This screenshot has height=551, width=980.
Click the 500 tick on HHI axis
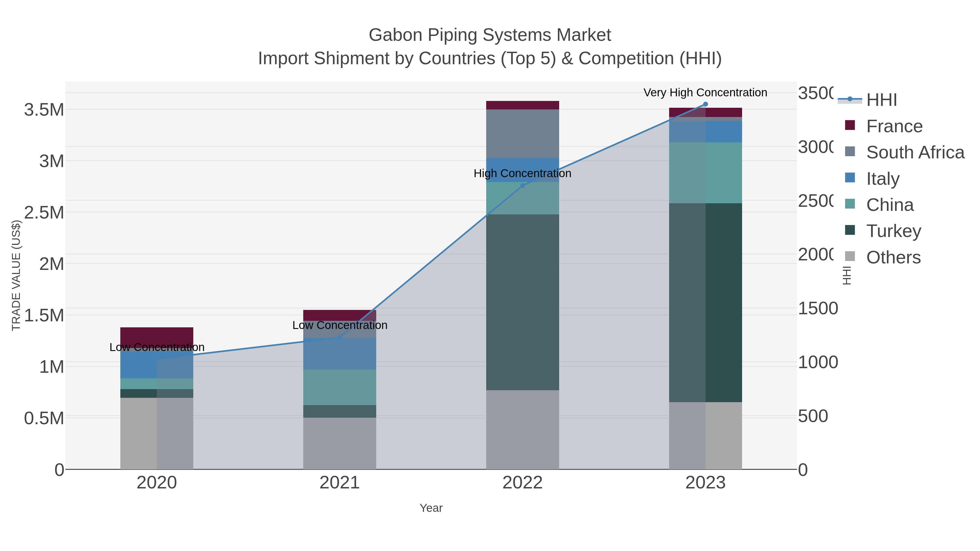point(813,416)
